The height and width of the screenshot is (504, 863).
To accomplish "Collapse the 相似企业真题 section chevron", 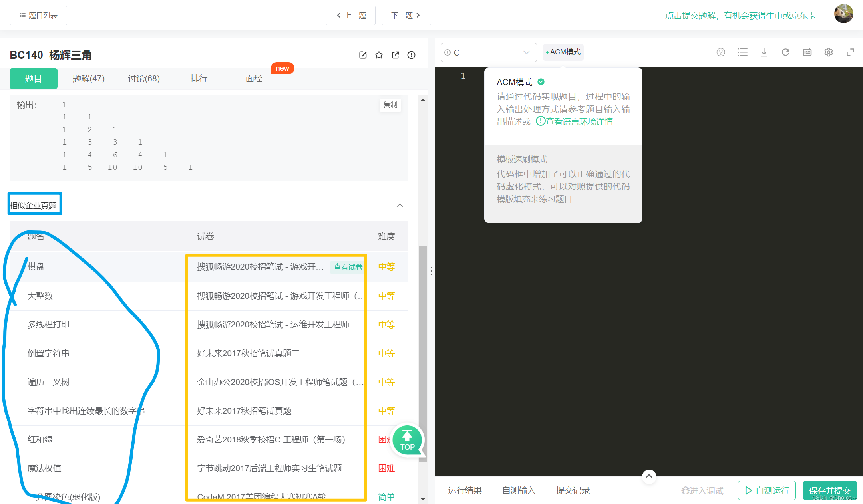I will [400, 205].
